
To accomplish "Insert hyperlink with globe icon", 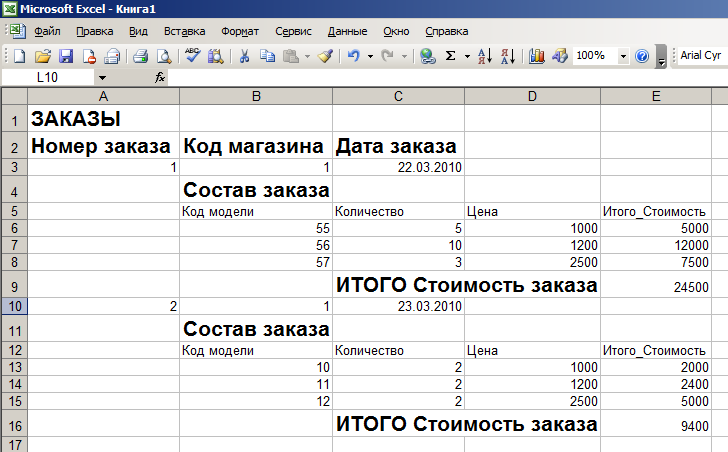I will pos(428,56).
